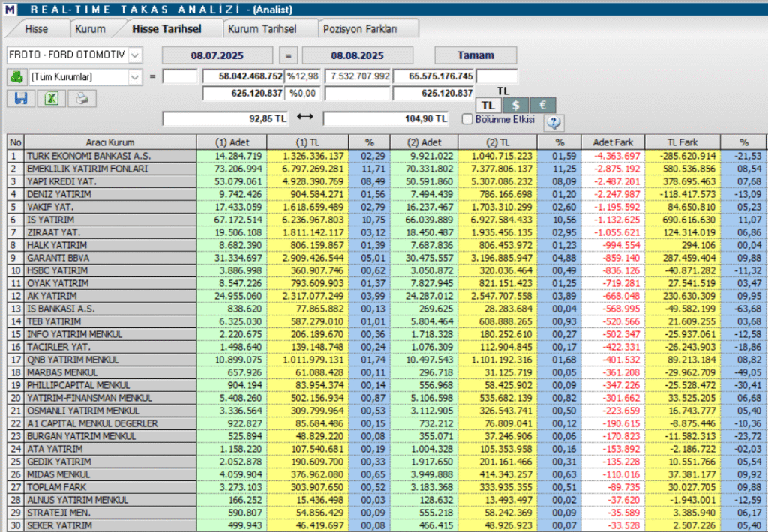768x532 pixels.
Task: Click the green institution group icon
Action: (16, 76)
